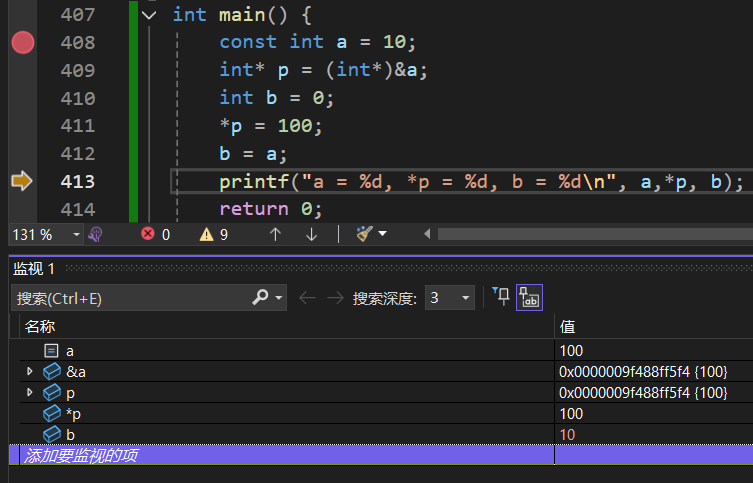Open the zoom percentage dropdown
The height and width of the screenshot is (483, 753).
(76, 234)
